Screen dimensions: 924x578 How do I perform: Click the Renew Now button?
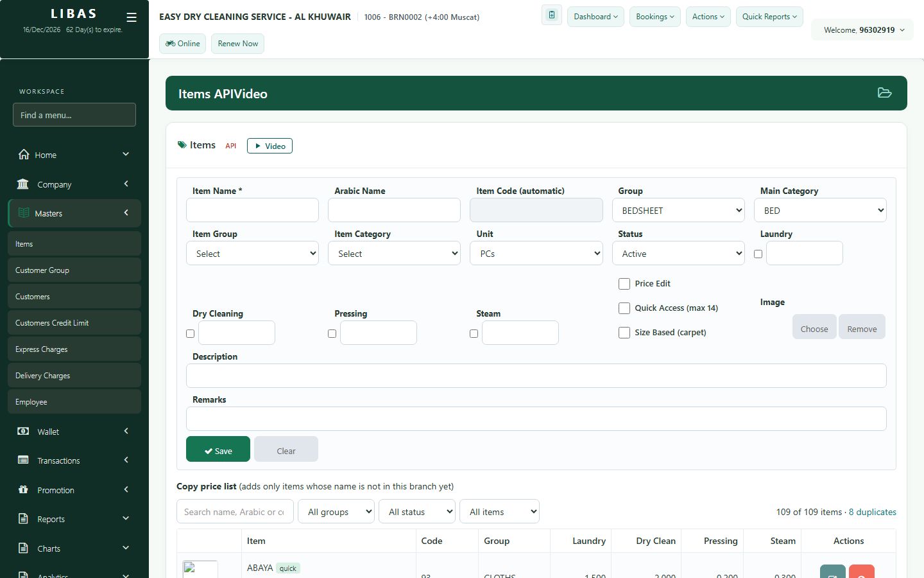click(x=238, y=44)
